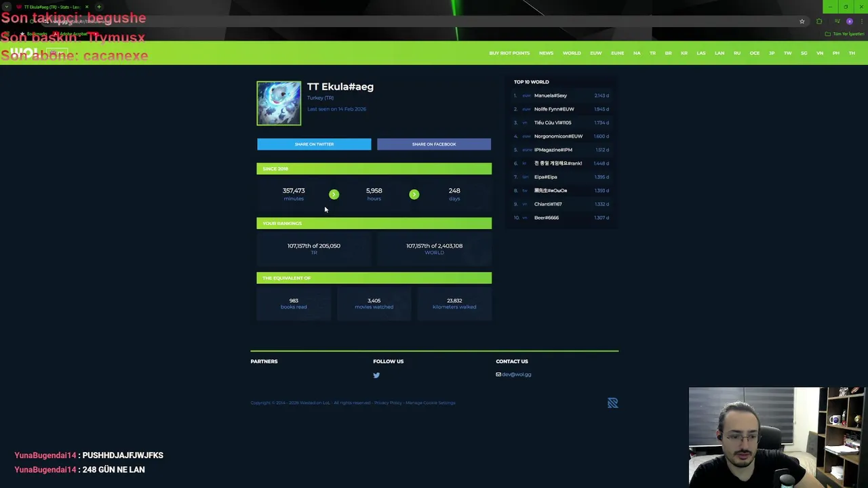This screenshot has width=868, height=488.
Task: Open the eighth-ranked #OwO TW player
Action: pos(550,190)
